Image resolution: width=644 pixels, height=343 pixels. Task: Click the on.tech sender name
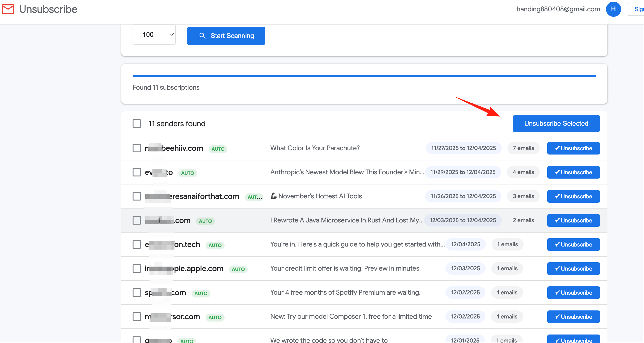tap(172, 244)
